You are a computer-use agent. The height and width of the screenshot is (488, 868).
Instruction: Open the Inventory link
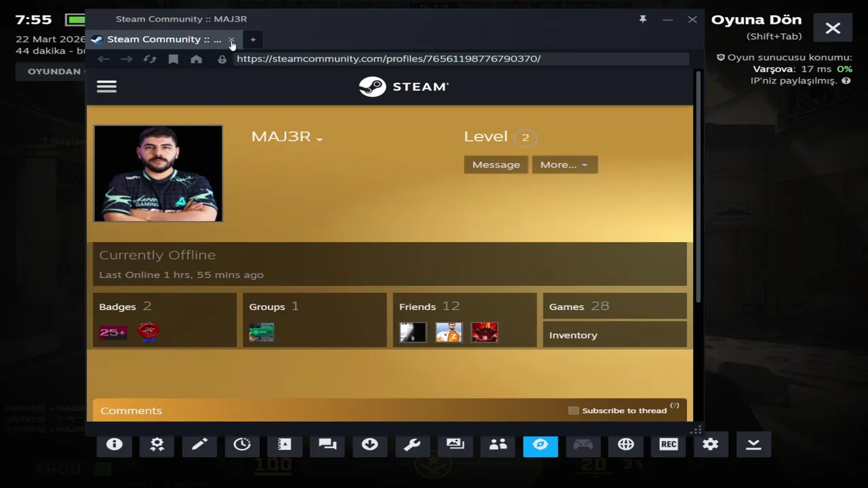tap(573, 335)
